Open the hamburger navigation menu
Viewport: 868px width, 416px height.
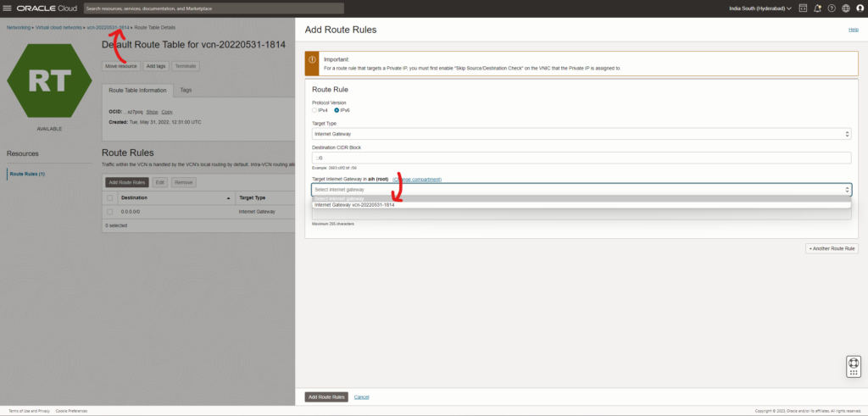coord(7,8)
